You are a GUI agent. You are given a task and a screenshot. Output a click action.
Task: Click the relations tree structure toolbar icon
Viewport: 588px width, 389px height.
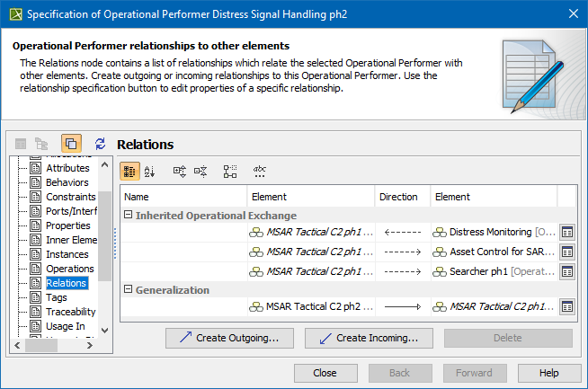tap(230, 171)
